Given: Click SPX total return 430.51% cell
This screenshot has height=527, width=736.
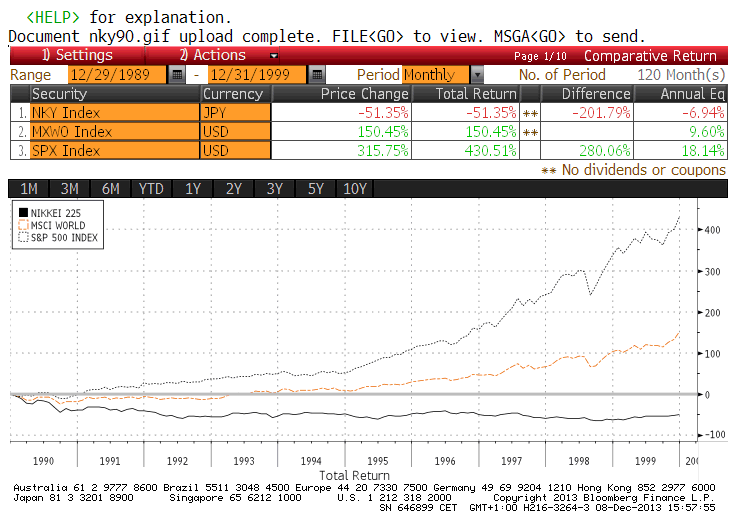Looking at the screenshot, I should [x=466, y=151].
